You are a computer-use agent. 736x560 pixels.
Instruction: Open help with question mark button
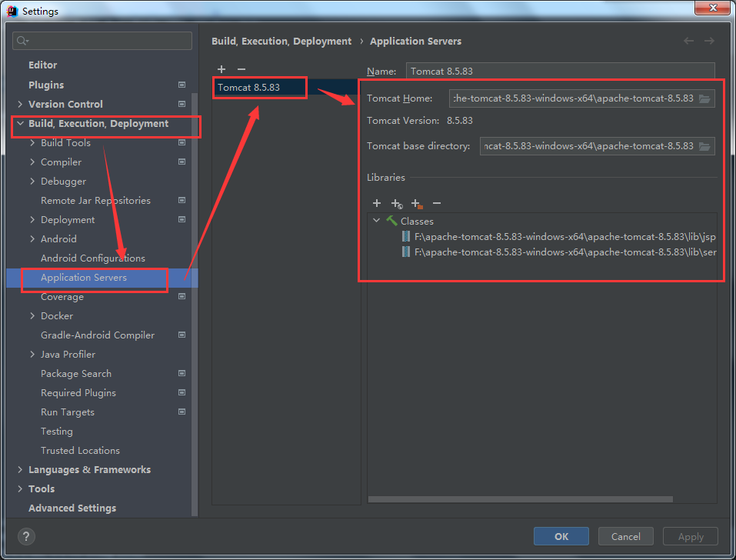pyautogui.click(x=26, y=536)
